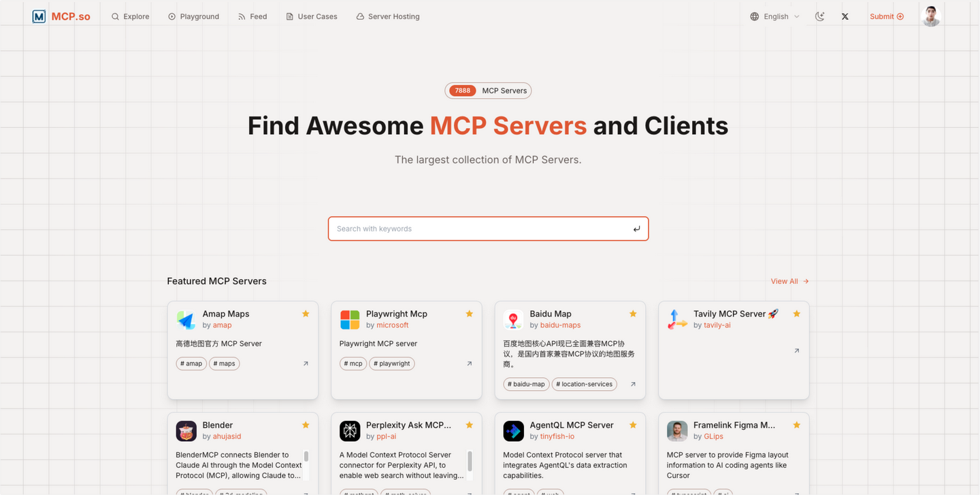Open the X (Twitter) icon link
This screenshot has width=980, height=495.
[x=845, y=16]
